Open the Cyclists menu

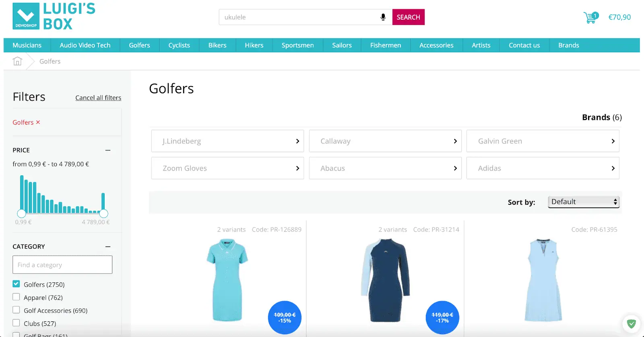[x=179, y=45]
